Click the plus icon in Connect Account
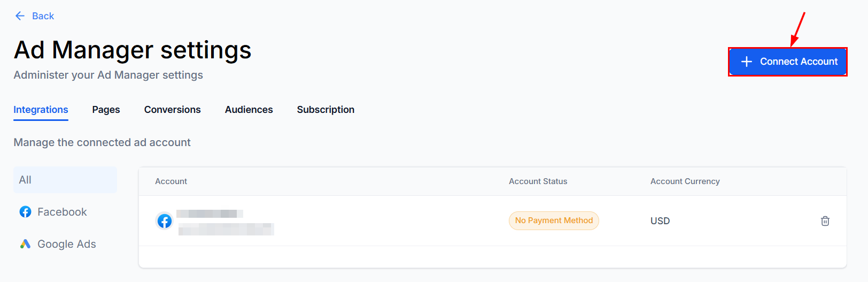868x282 pixels. (x=747, y=62)
